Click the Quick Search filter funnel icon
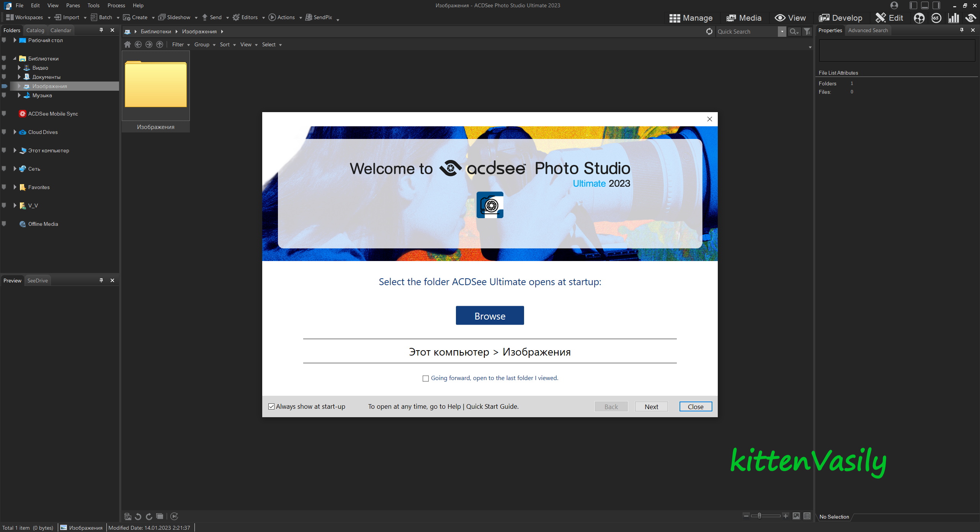 pyautogui.click(x=807, y=31)
